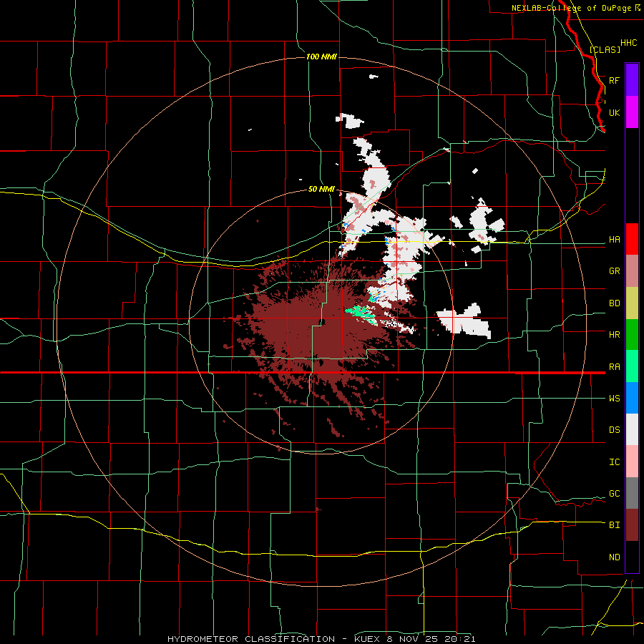Image resolution: width=644 pixels, height=644 pixels.
Task: Click the 'WS' legend label
Action: tap(614, 398)
